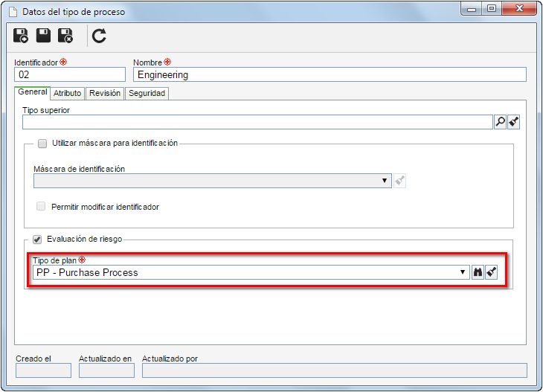Toggle Permitir modificar identificador checkbox
Screen dimensions: 543x392
41,206
